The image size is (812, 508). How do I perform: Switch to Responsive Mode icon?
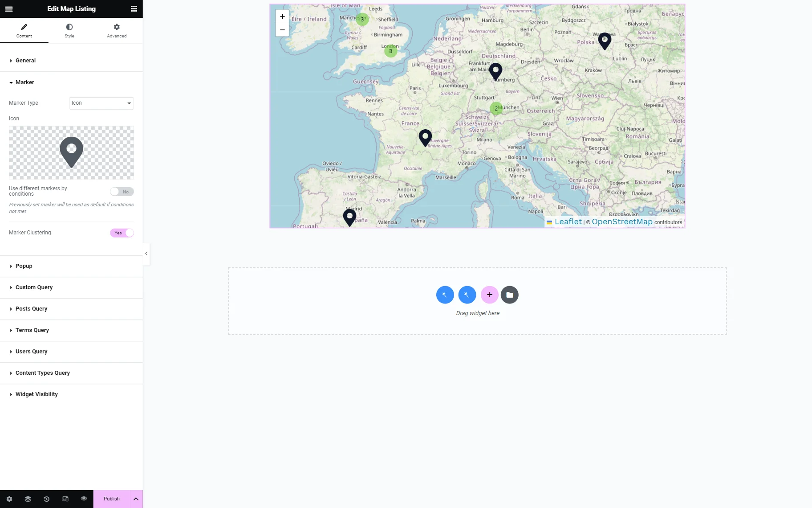pos(65,499)
